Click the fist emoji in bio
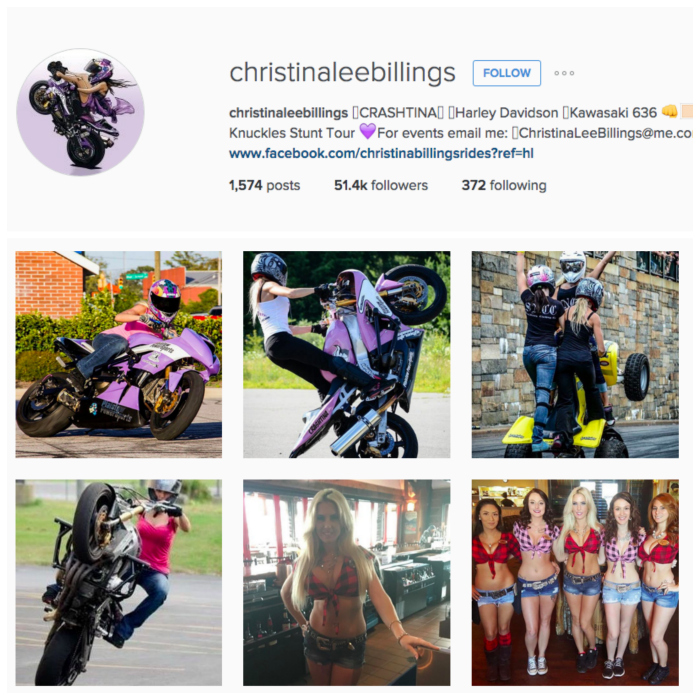Viewport: 700px width, 700px height. pyautogui.click(x=669, y=111)
